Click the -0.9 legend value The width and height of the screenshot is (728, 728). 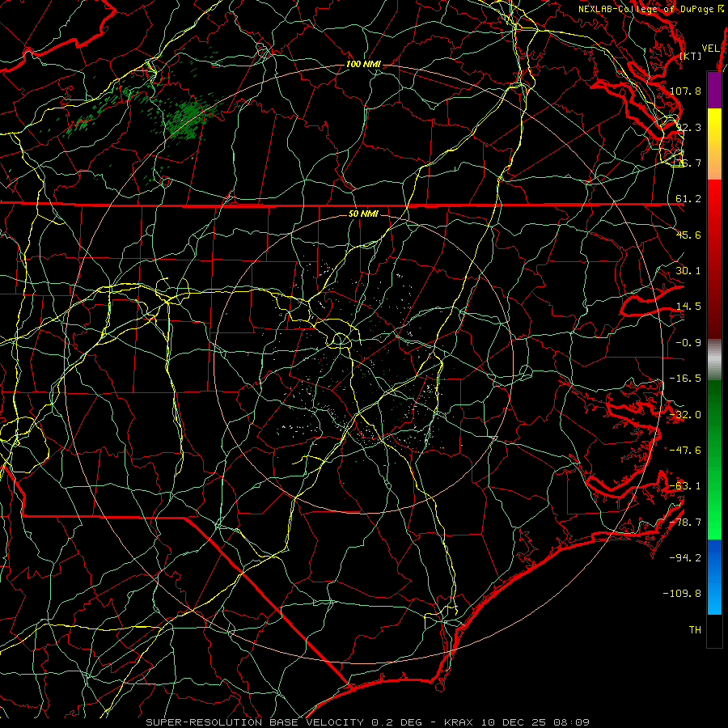(x=688, y=343)
